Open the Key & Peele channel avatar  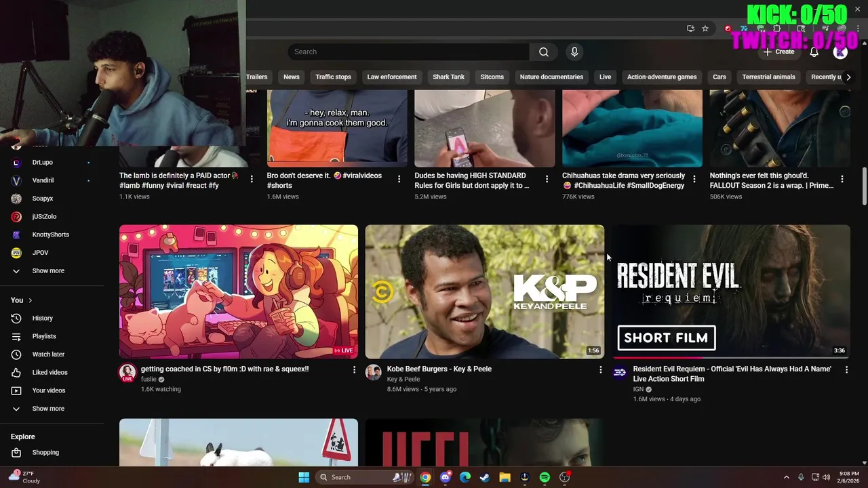pyautogui.click(x=374, y=372)
